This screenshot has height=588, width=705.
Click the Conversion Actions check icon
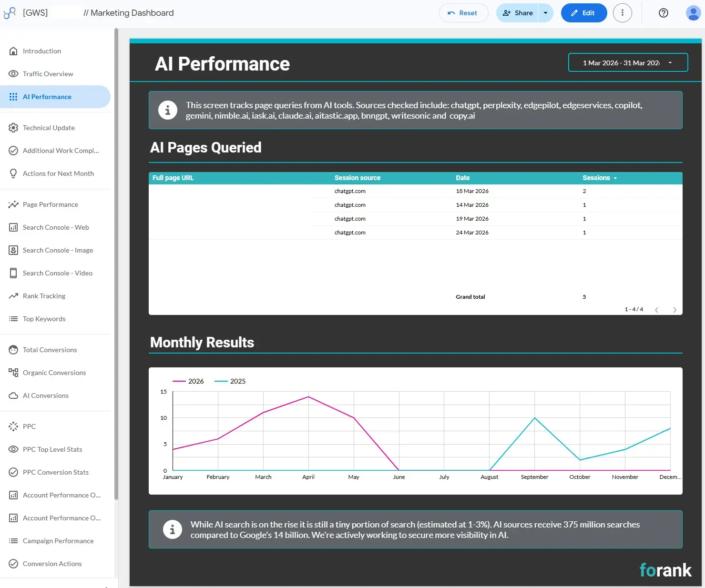point(13,564)
